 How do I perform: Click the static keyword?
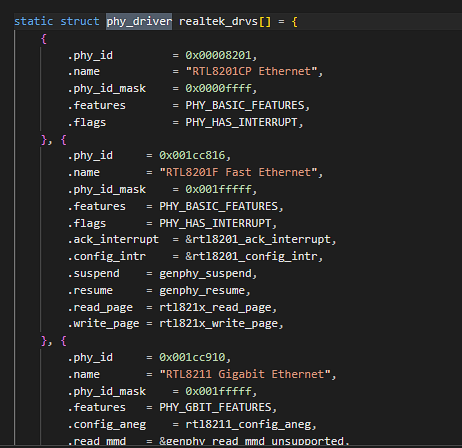[x=33, y=21]
